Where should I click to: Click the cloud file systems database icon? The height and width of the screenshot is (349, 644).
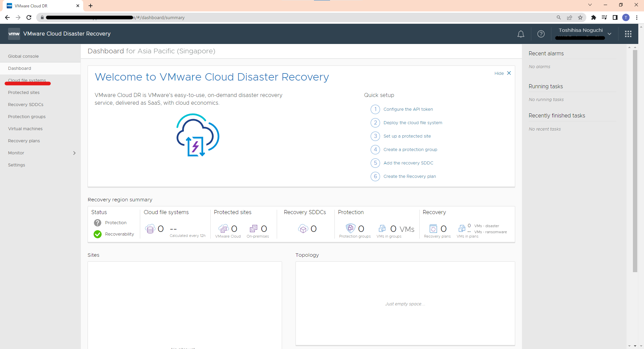point(150,229)
